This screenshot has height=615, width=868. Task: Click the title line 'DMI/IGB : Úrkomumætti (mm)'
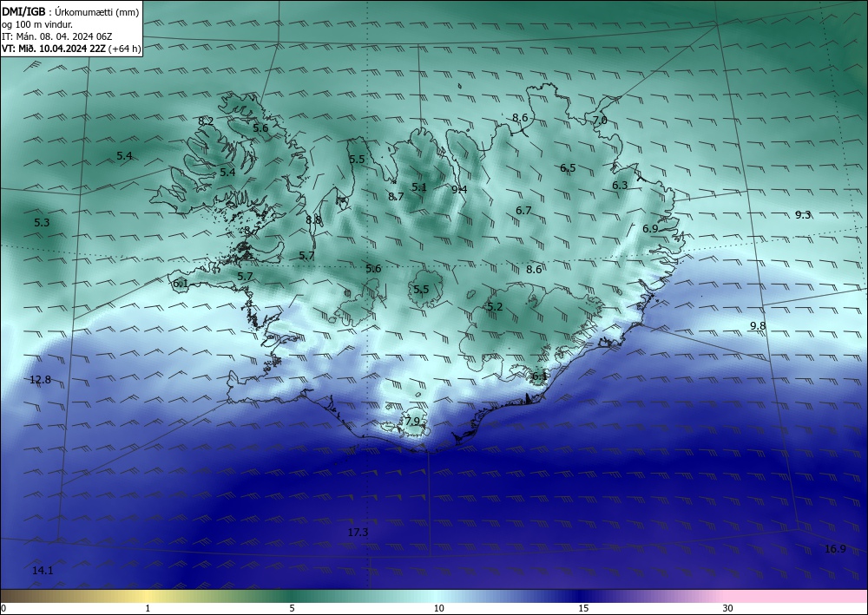pyautogui.click(x=70, y=12)
